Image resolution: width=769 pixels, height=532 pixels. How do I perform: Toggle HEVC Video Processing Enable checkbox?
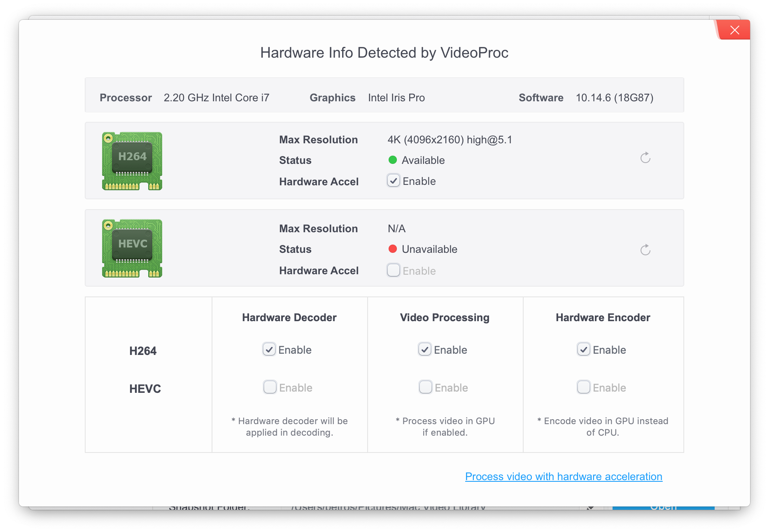(x=426, y=387)
